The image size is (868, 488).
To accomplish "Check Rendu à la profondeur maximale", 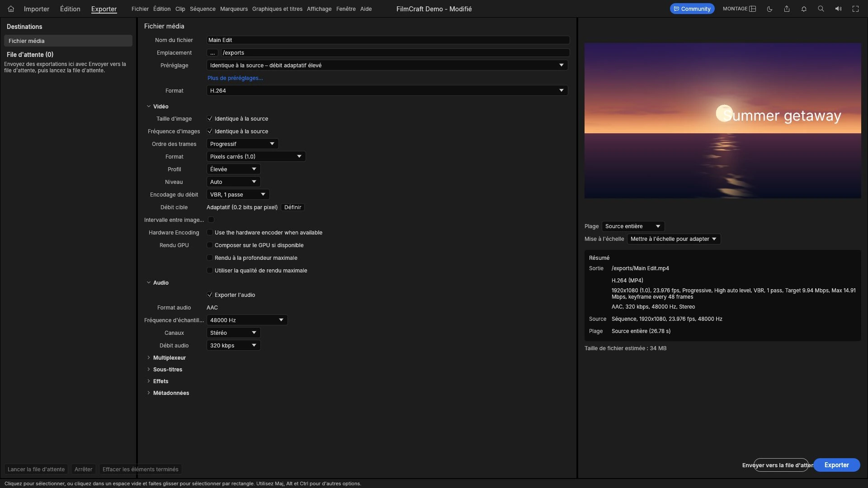I will pos(210,258).
